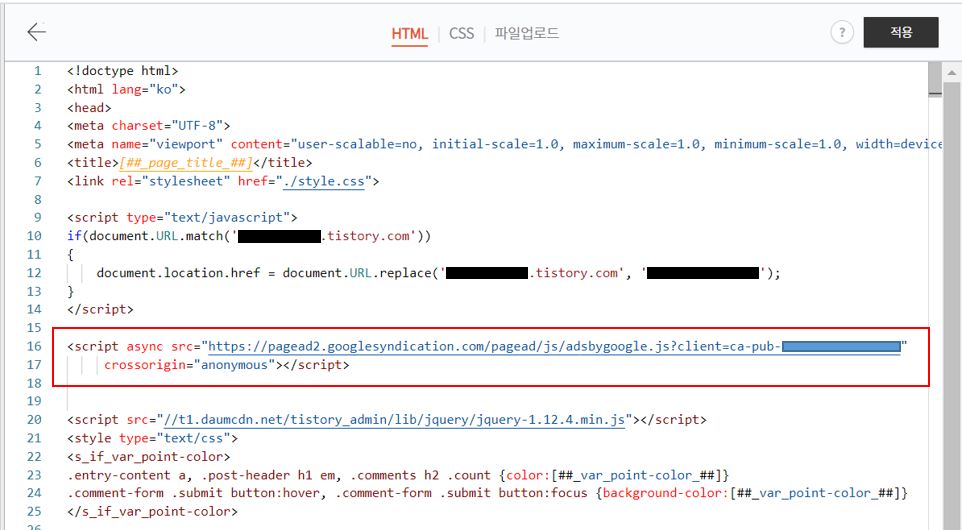This screenshot has height=530, width=962.
Task: Click the empty line 19 in editor
Action: point(497,402)
